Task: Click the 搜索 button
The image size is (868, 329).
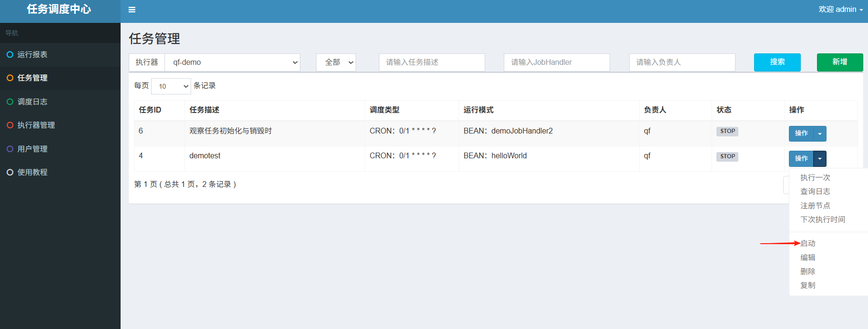Action: pyautogui.click(x=777, y=62)
